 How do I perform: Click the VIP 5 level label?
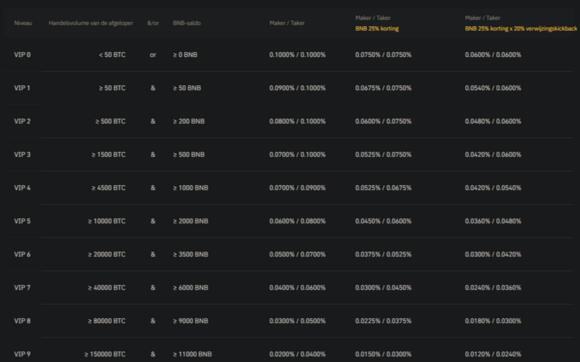click(x=22, y=221)
